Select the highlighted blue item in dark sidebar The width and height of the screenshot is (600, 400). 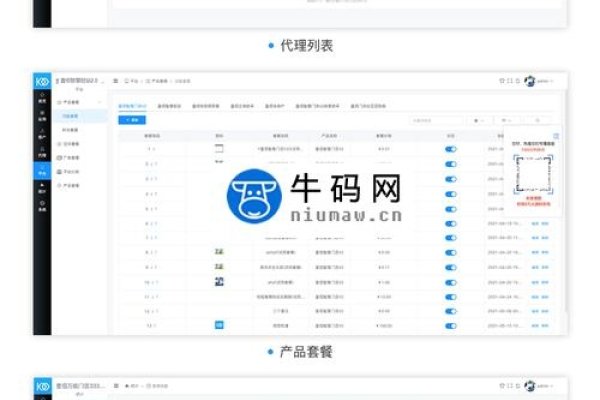[42, 170]
